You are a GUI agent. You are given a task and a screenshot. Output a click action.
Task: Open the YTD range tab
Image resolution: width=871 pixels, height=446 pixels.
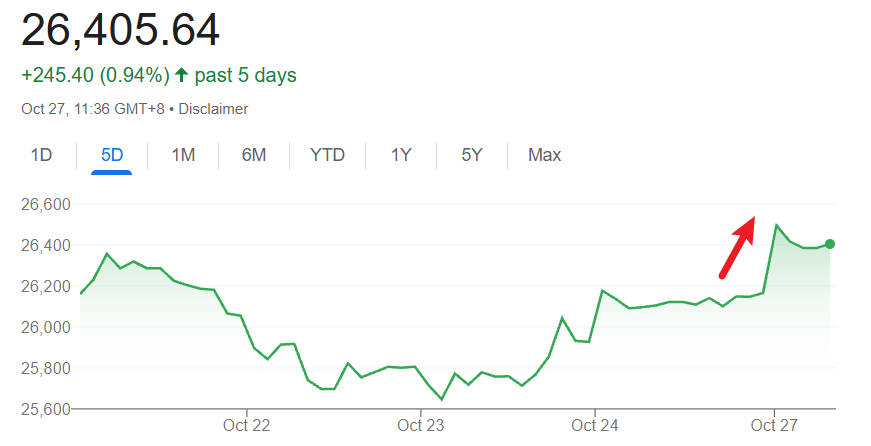tap(327, 155)
